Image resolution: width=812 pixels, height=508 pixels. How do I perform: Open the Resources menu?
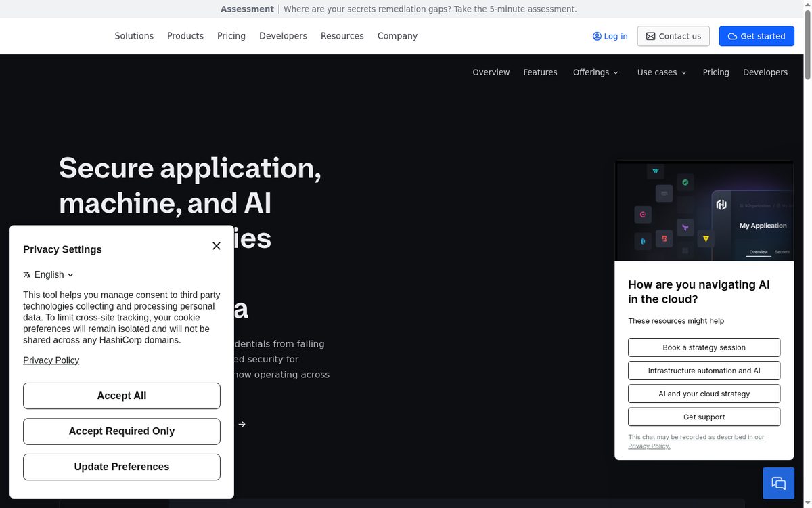tap(342, 36)
